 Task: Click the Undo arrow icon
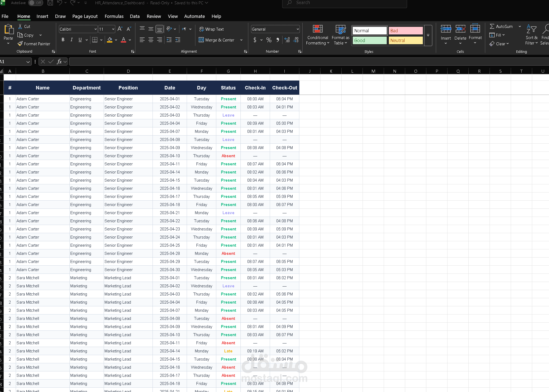coord(60,3)
